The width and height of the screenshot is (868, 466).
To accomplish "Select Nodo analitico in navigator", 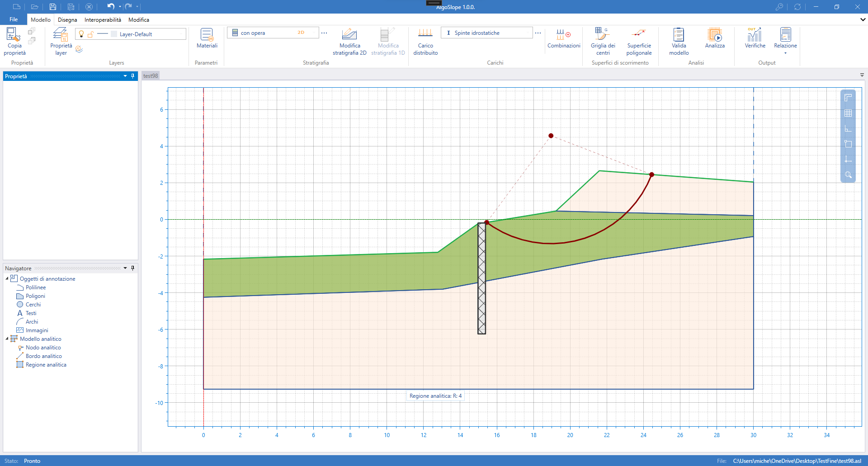I will point(43,348).
